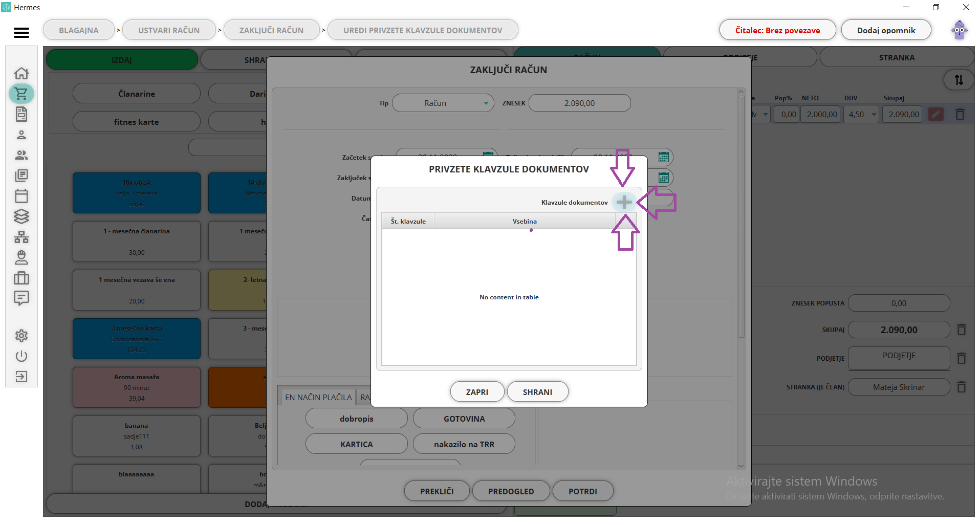This screenshot has height=525, width=980.
Task: Click USTVARI RAČUN breadcrumb
Action: tap(169, 30)
